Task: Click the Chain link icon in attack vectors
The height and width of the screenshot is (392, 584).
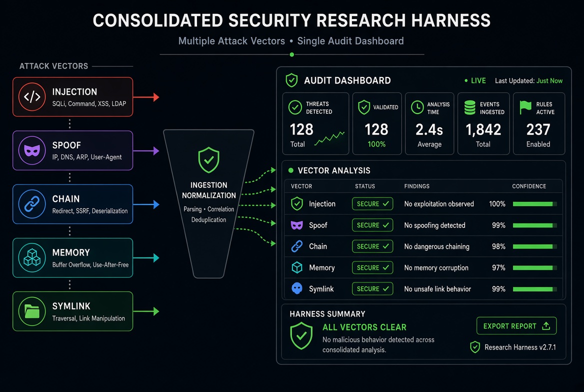Action: (32, 204)
